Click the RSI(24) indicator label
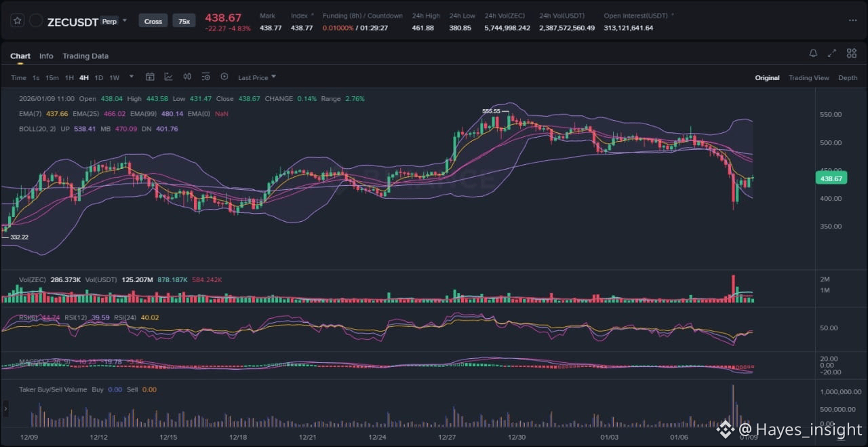 coord(125,317)
